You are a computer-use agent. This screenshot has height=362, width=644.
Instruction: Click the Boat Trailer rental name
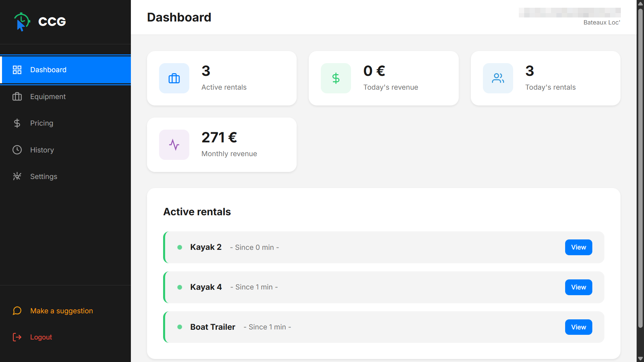pyautogui.click(x=213, y=327)
